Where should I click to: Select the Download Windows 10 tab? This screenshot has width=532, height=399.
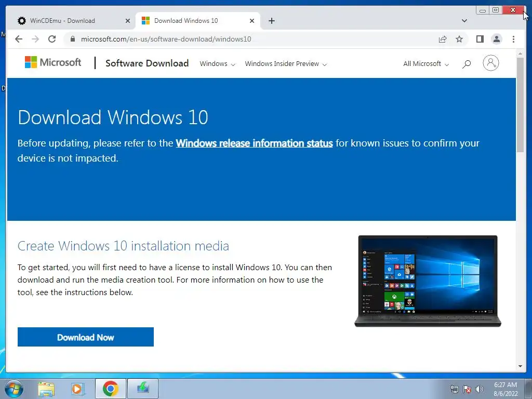tap(198, 21)
